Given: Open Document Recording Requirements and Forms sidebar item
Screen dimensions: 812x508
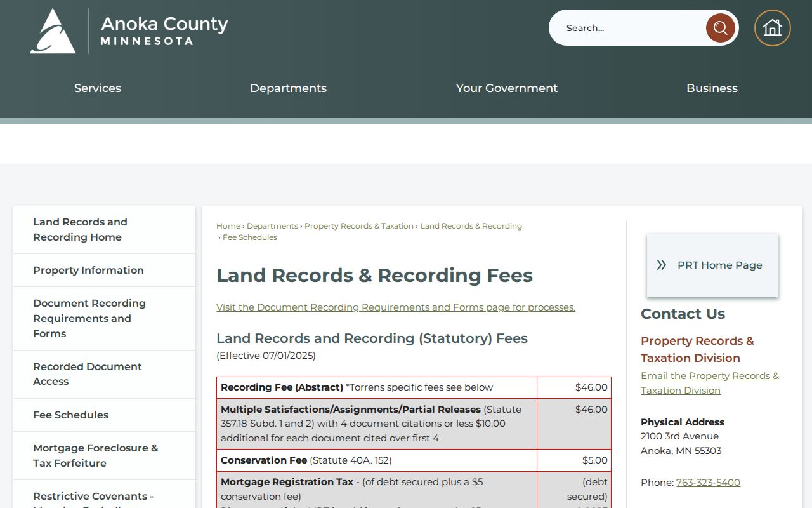Looking at the screenshot, I should coord(104,319).
